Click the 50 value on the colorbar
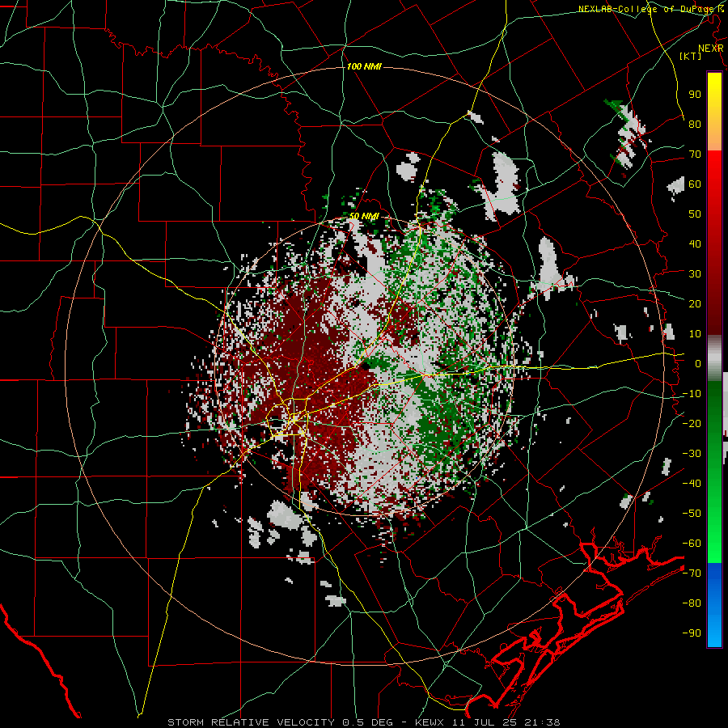This screenshot has width=728, height=728. pos(695,214)
